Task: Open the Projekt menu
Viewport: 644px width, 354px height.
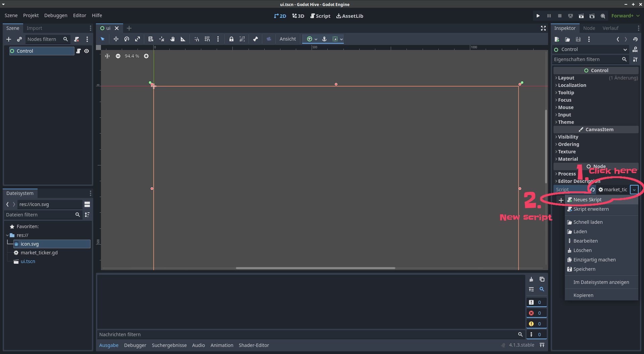Action: 31,15
